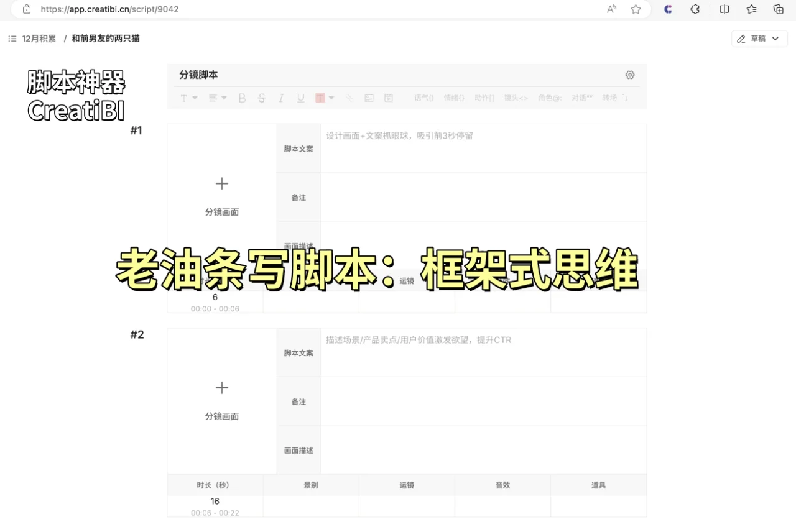
Task: Apply strikethrough formatting
Action: pos(262,98)
